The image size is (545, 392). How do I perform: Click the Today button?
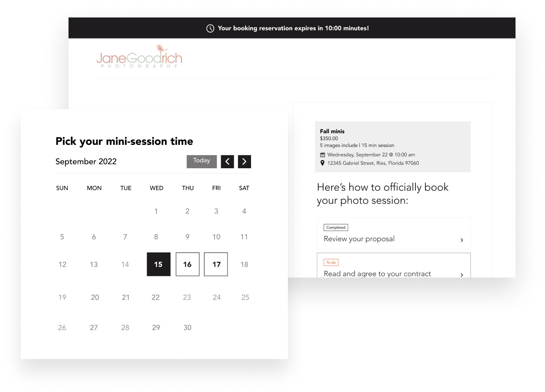pos(202,161)
